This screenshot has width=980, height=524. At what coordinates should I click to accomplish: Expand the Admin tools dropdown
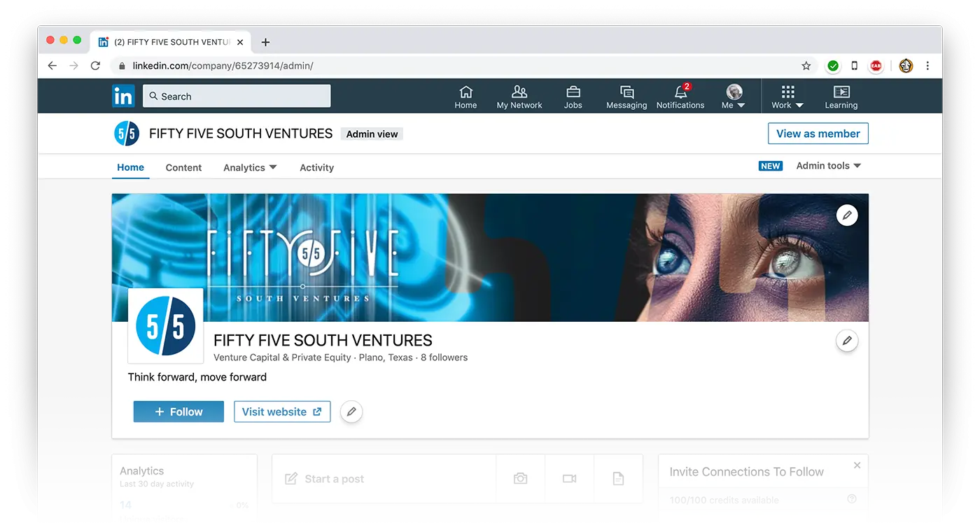[x=829, y=166]
